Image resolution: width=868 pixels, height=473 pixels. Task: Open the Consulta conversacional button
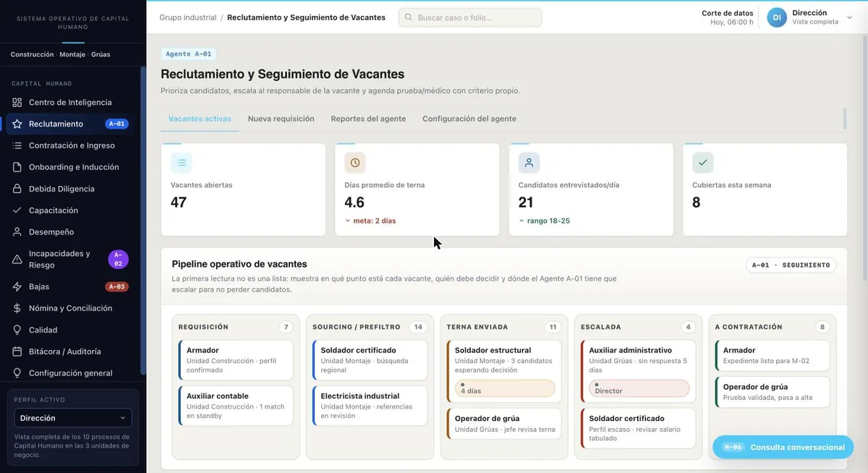click(x=783, y=448)
